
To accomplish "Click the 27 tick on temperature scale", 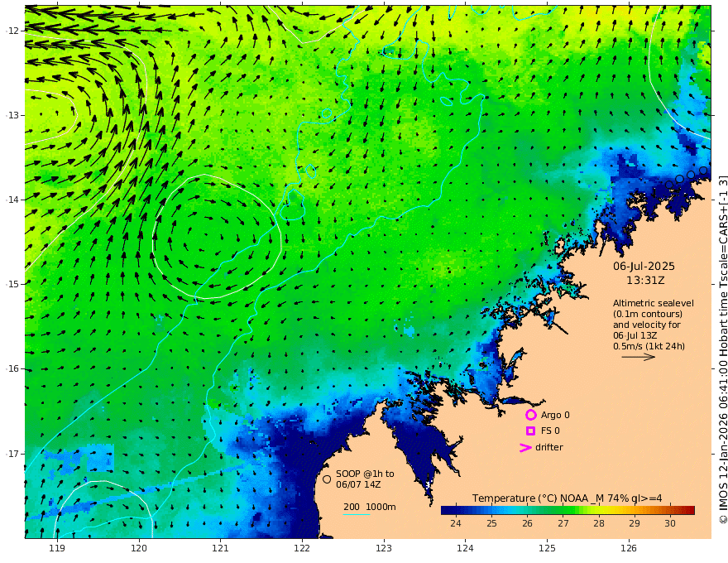I will (563, 523).
